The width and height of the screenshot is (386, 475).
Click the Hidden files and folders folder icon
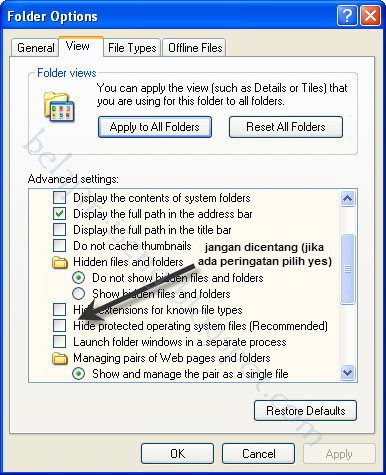60,262
